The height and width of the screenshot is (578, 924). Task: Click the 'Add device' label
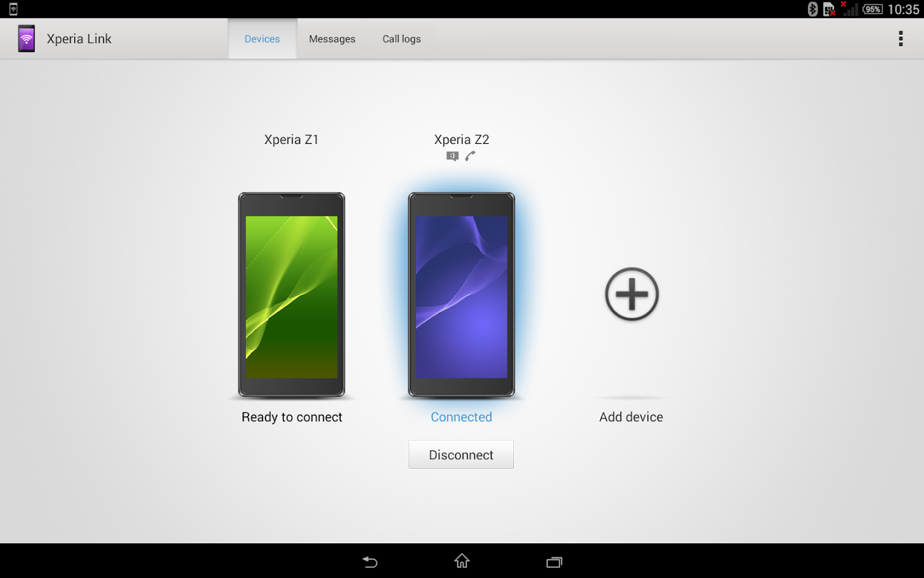pos(631,417)
